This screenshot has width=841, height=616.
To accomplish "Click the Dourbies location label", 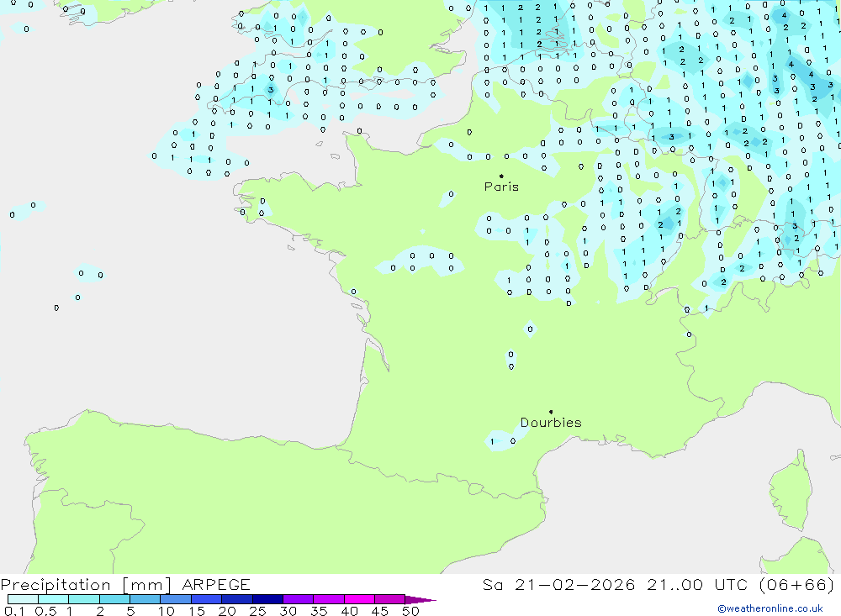I will click(x=551, y=423).
